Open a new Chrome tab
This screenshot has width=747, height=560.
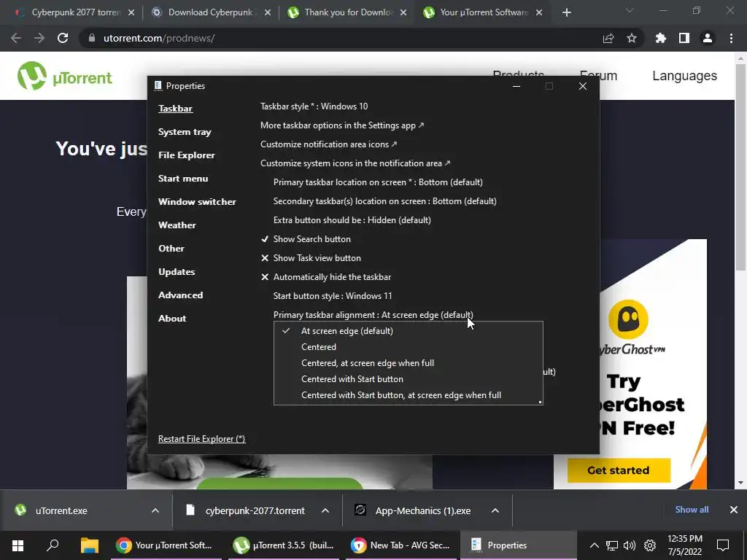coord(566,13)
